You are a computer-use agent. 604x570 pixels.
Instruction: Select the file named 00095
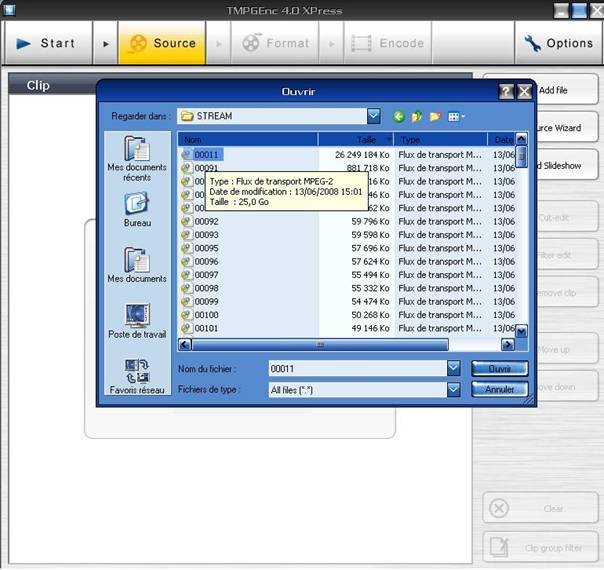pos(206,248)
